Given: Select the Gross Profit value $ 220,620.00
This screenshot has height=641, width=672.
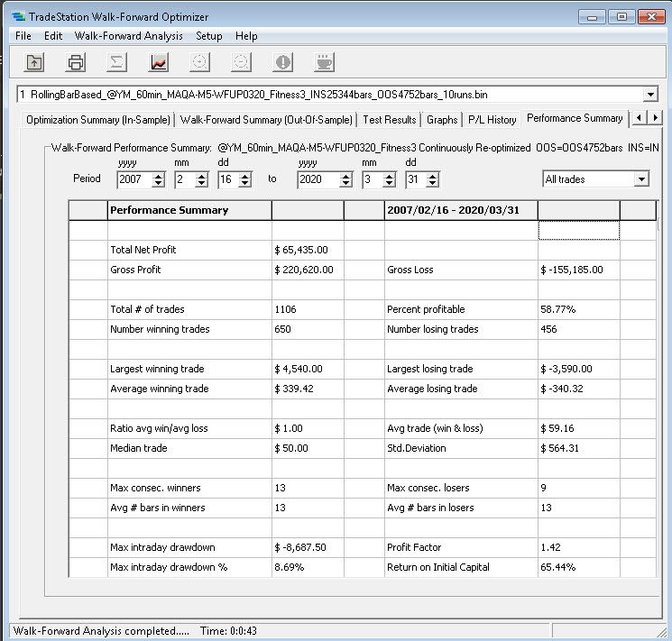Looking at the screenshot, I should pyautogui.click(x=308, y=270).
